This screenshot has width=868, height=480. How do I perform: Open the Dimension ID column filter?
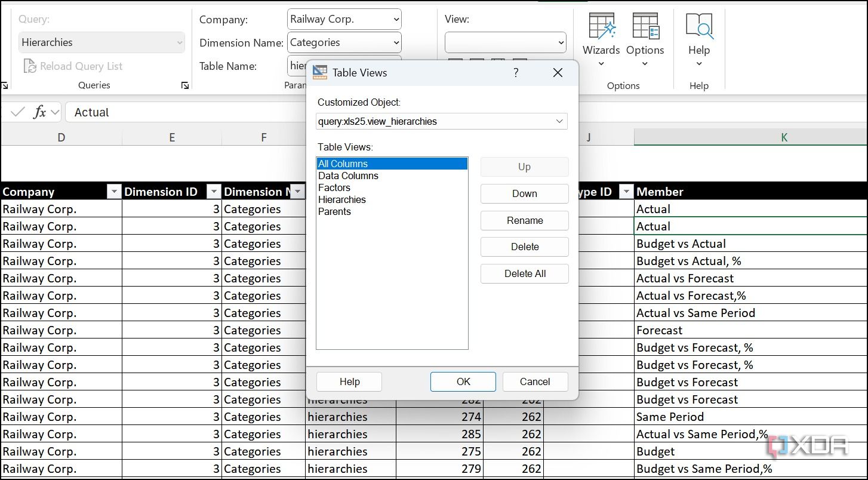[x=214, y=192]
